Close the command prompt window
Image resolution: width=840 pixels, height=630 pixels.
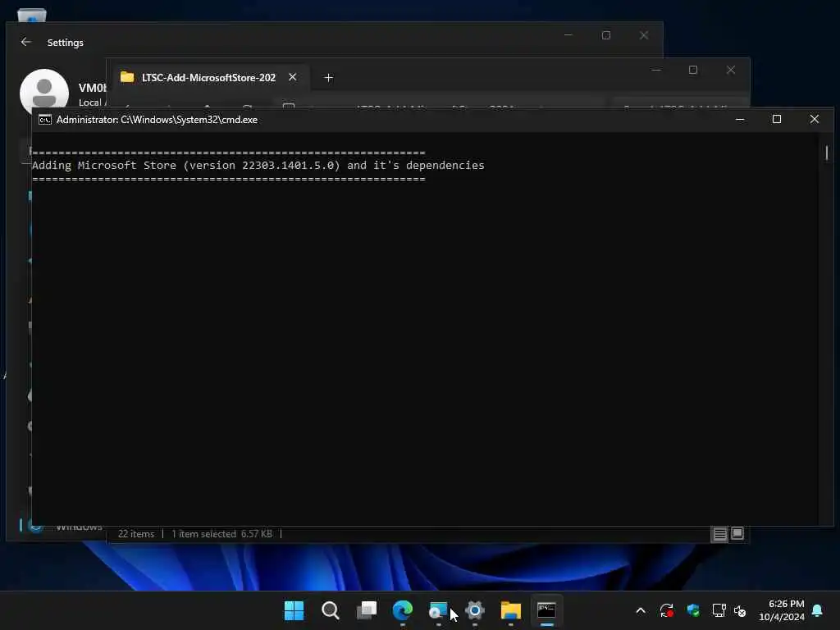[814, 119]
